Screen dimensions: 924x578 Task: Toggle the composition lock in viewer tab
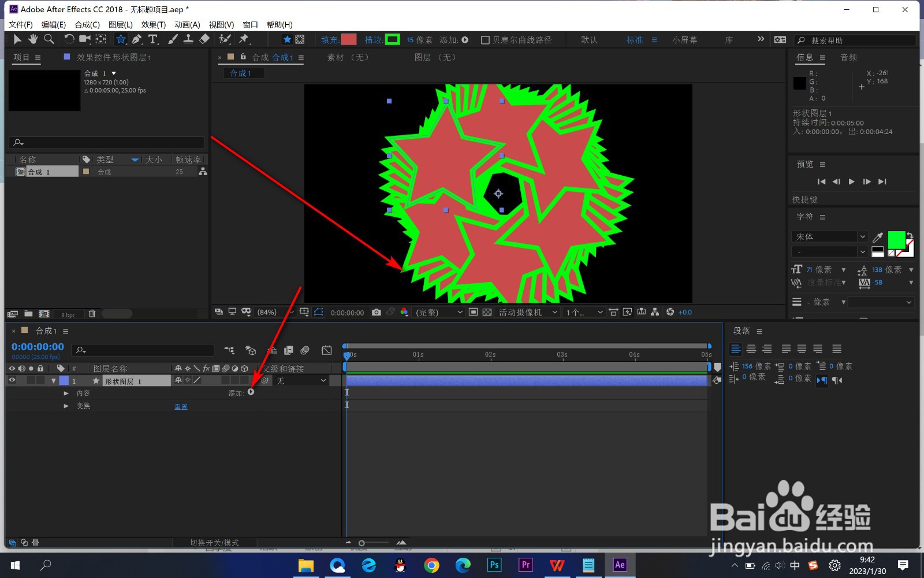tap(243, 57)
